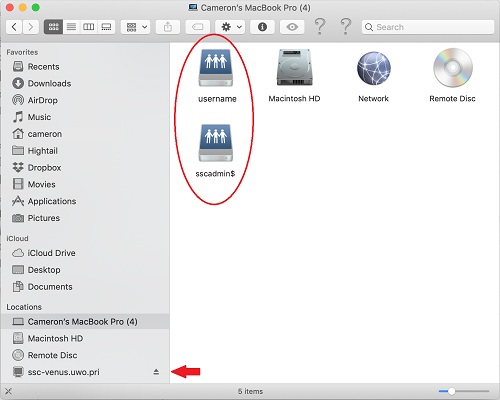Click the window title proxy icon
The image size is (500, 400).
pyautogui.click(x=193, y=7)
